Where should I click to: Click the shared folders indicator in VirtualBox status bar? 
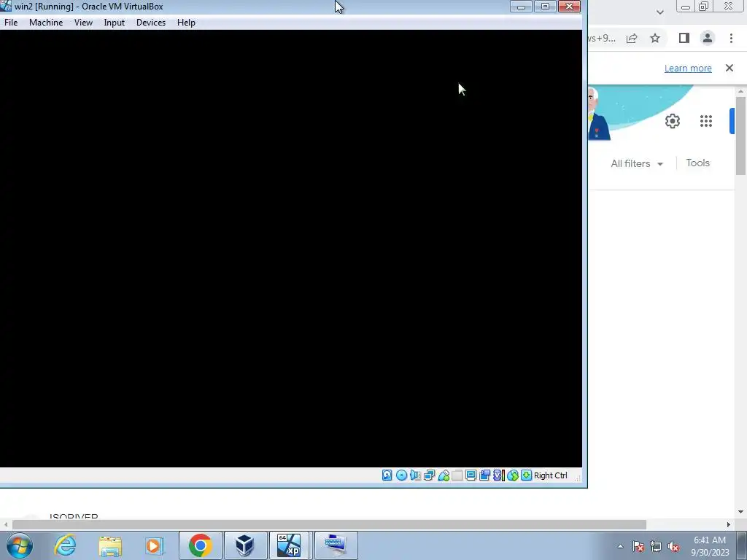pyautogui.click(x=457, y=475)
